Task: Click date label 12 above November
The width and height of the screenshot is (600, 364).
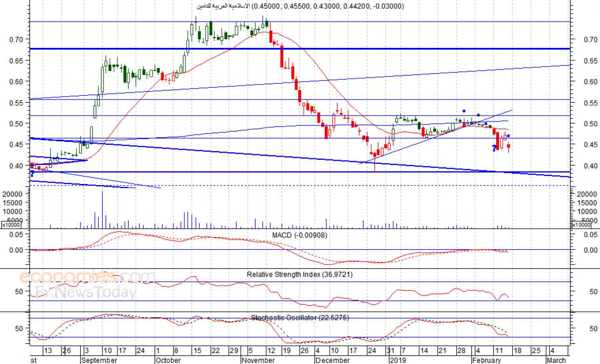Action: (271, 351)
